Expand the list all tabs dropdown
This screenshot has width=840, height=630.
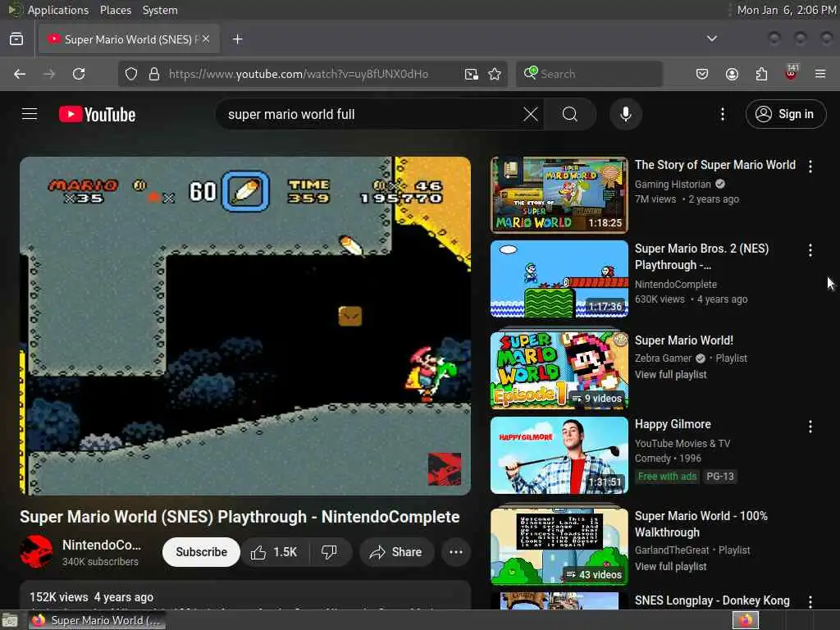[711, 39]
